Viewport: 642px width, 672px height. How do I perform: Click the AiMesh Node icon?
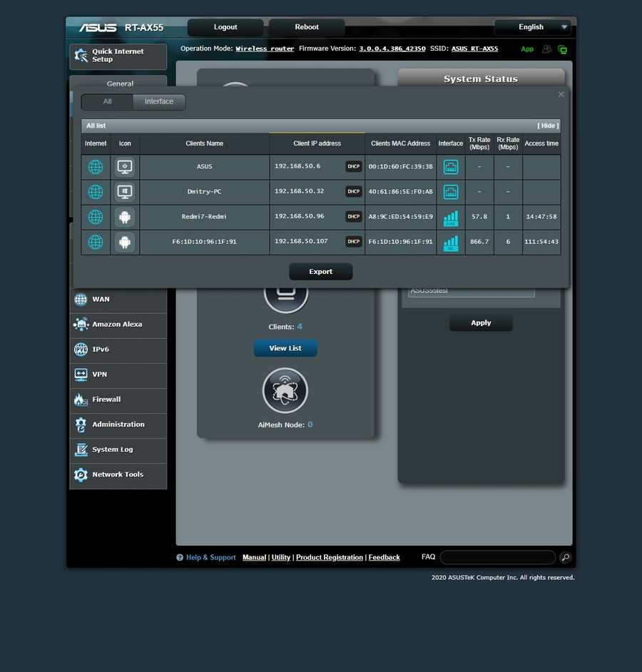285,391
